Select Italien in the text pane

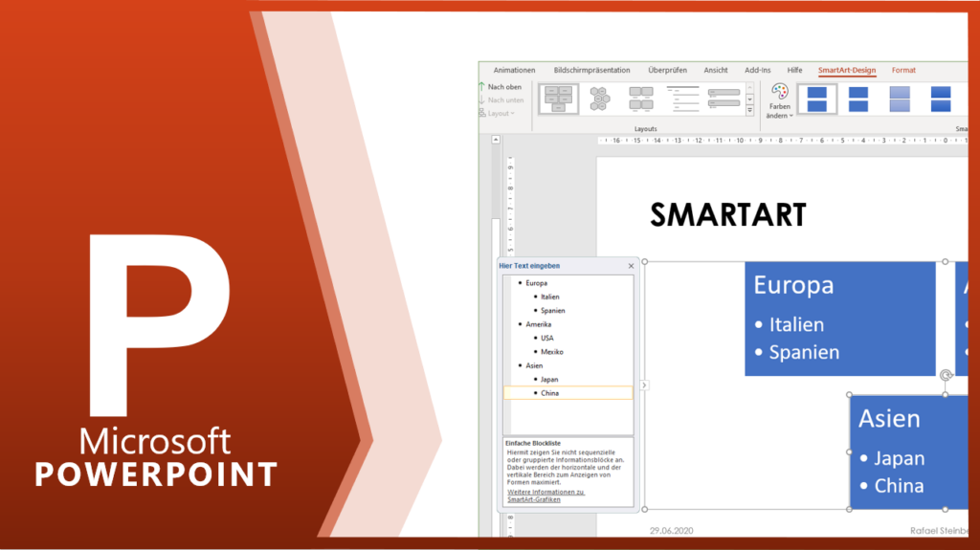click(550, 297)
